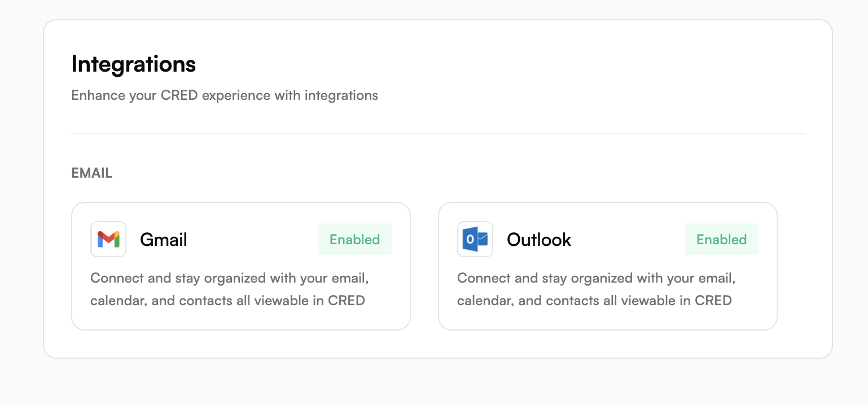
Task: Click the word CRED in the page subtitle
Action: point(179,95)
